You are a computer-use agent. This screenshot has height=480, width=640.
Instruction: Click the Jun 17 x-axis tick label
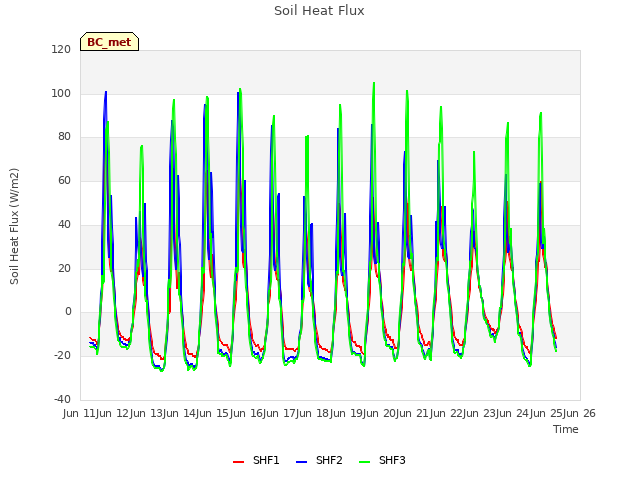[280, 413]
